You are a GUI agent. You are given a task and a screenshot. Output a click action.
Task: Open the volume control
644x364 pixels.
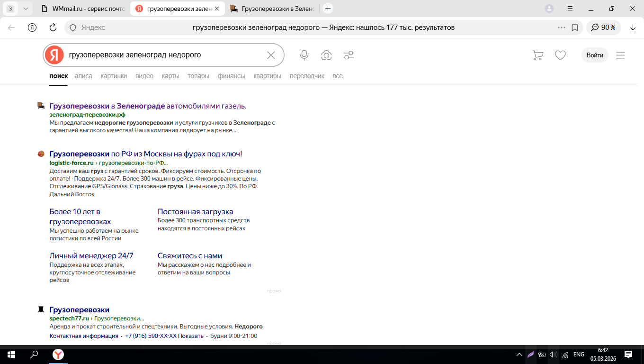[553, 355]
